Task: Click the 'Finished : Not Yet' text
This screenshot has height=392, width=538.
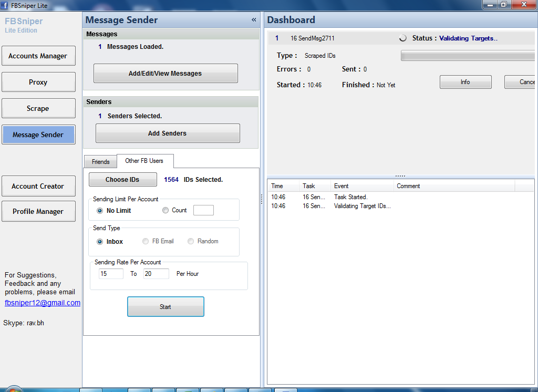Action: tap(368, 85)
